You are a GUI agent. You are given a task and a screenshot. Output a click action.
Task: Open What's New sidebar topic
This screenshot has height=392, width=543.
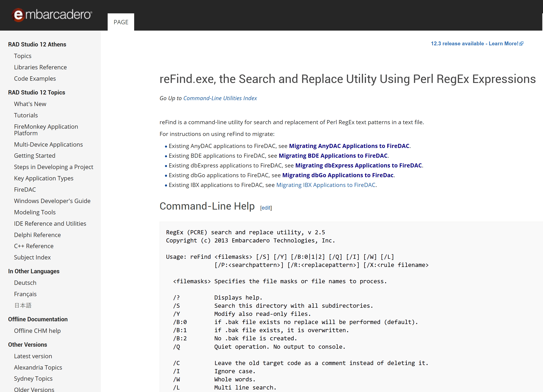pos(30,104)
